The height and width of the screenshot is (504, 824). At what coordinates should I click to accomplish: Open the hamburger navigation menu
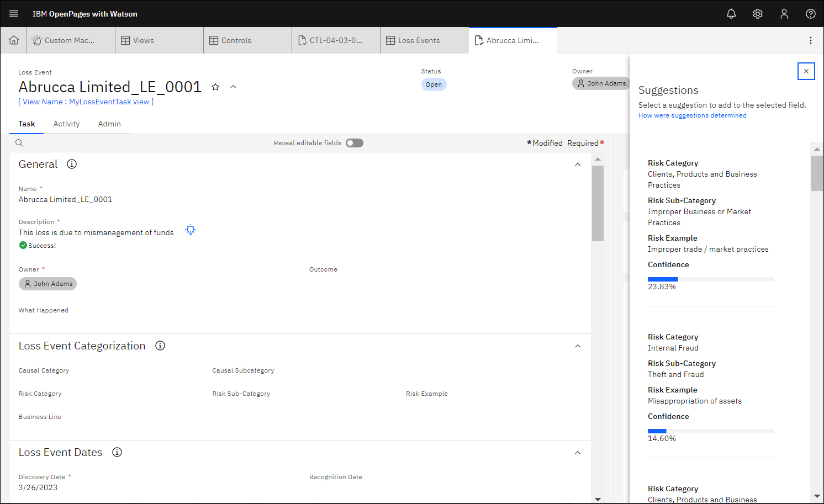tap(14, 14)
